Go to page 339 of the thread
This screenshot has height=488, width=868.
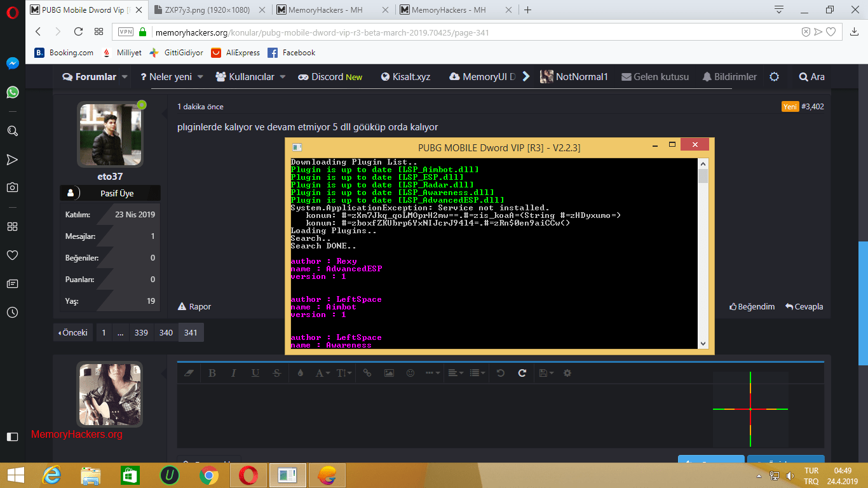click(141, 332)
